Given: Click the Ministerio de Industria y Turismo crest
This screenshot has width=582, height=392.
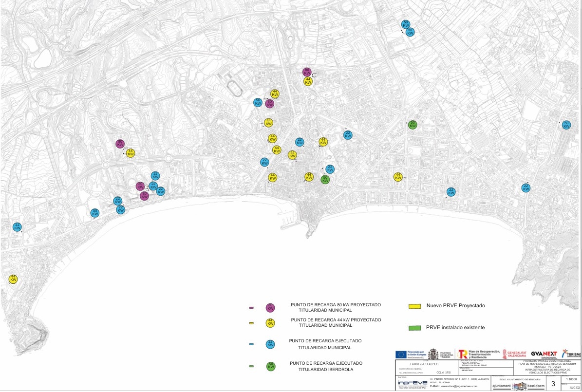Looking at the screenshot, I should (x=433, y=354).
